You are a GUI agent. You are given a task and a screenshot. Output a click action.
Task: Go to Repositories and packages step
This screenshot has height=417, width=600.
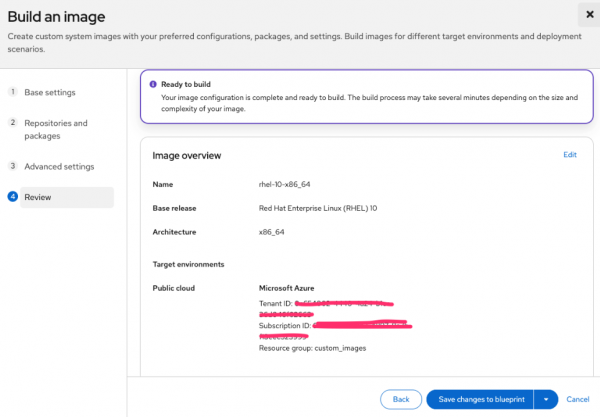56,129
